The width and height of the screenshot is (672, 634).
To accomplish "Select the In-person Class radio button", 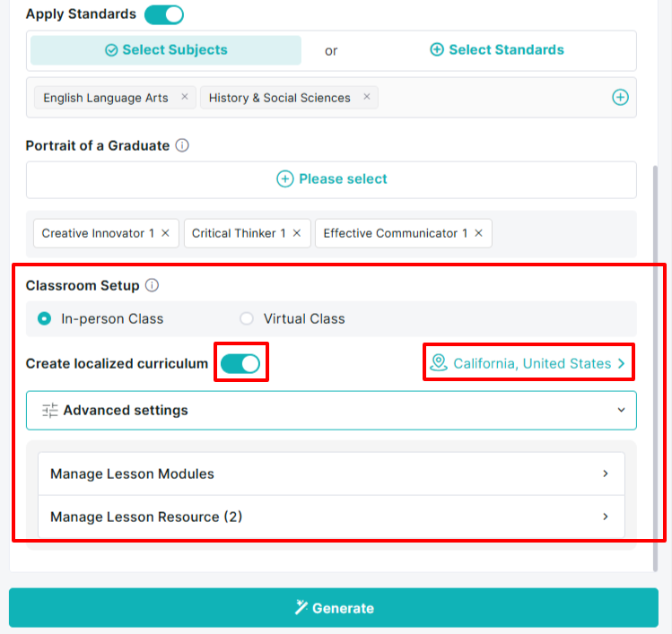I will tap(44, 318).
